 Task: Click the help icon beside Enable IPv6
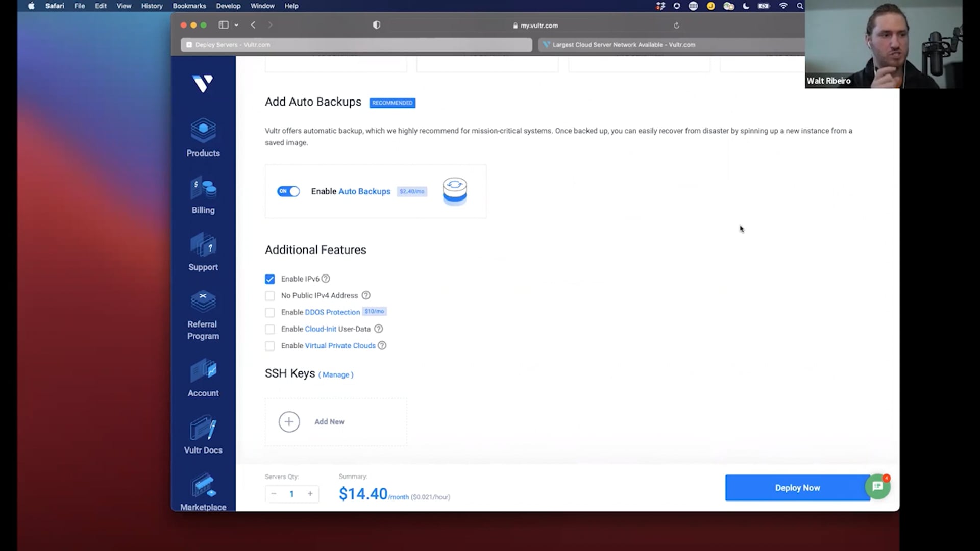pyautogui.click(x=326, y=279)
